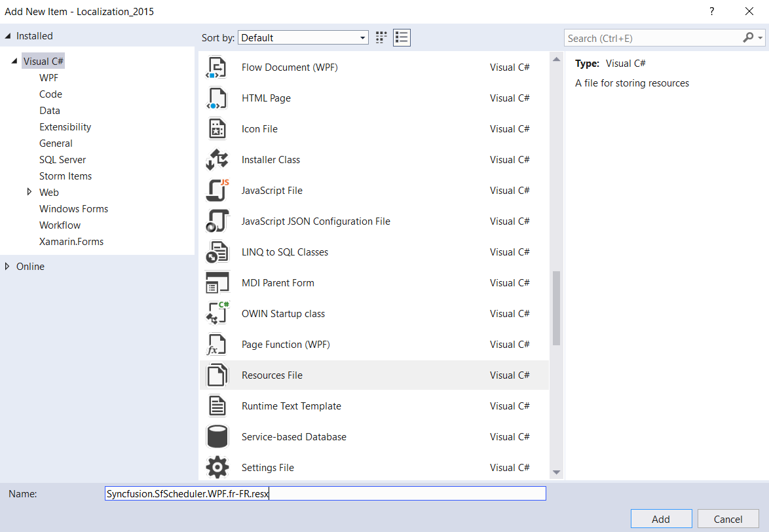Select the 'LINQ to SQL Classes' name
This screenshot has width=769, height=532.
(285, 252)
